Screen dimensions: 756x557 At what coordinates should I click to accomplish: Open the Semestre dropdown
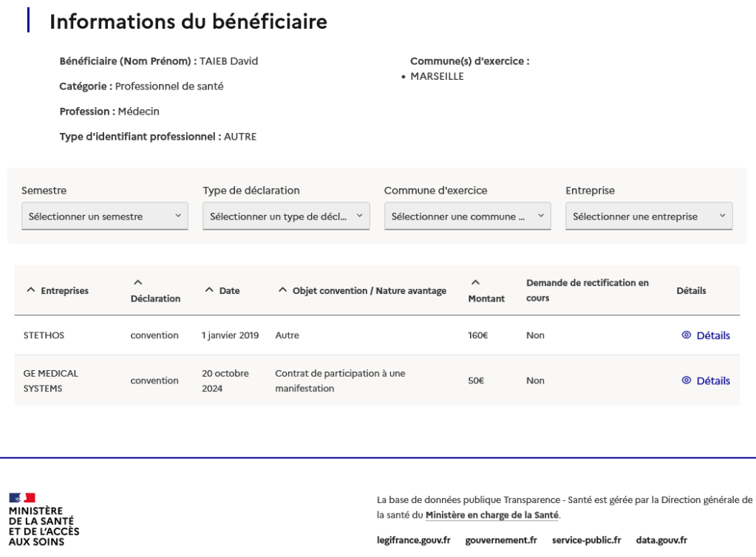point(105,216)
